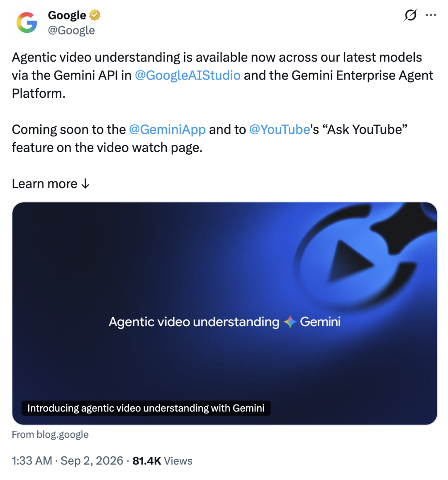Open the @GoogleAIStudio mention link
Screen dimensions: 448x480
click(x=187, y=75)
